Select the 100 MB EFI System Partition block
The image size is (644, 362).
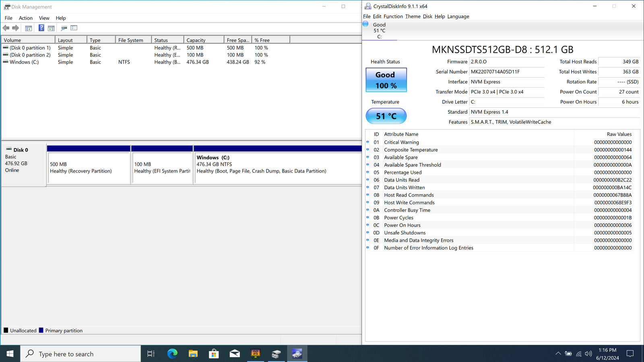coord(162,168)
